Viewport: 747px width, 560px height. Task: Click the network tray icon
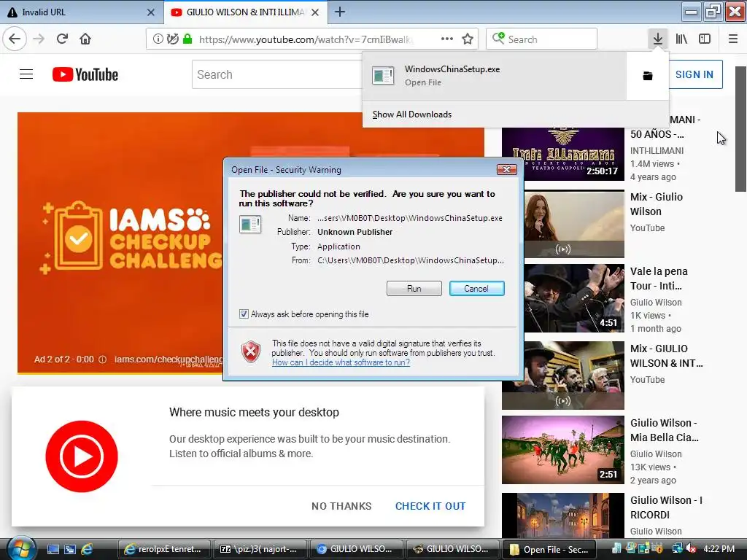[676, 548]
